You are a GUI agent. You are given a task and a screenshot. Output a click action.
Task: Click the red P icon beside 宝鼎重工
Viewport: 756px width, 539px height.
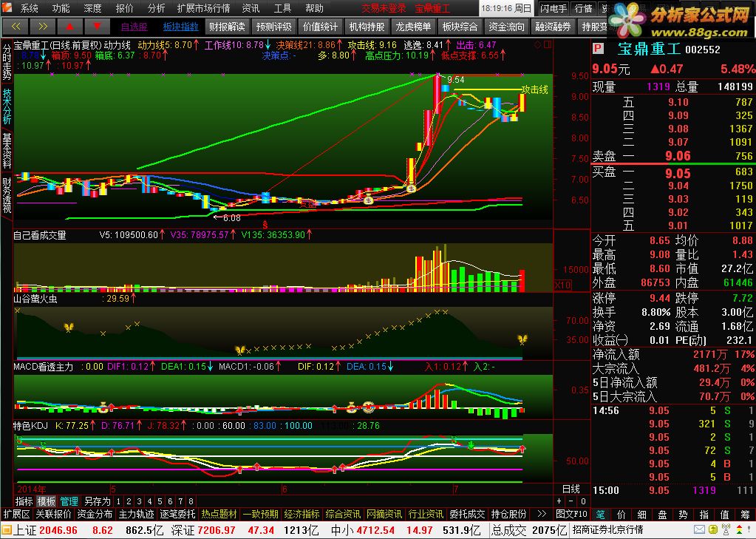point(598,49)
